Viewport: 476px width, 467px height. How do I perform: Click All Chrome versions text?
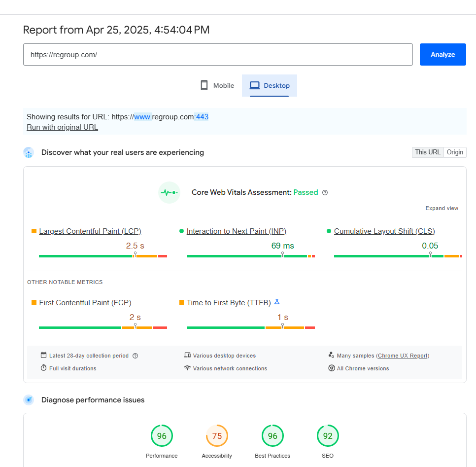363,368
